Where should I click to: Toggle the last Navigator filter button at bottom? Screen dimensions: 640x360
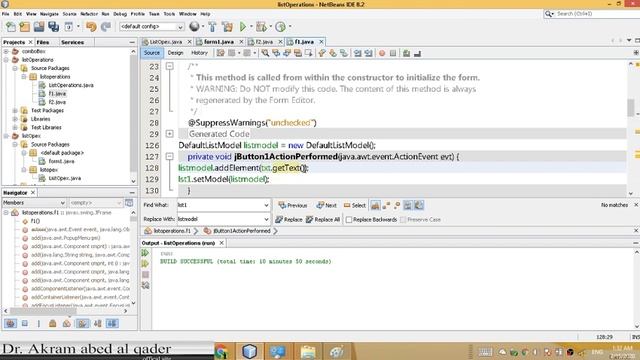[112, 324]
